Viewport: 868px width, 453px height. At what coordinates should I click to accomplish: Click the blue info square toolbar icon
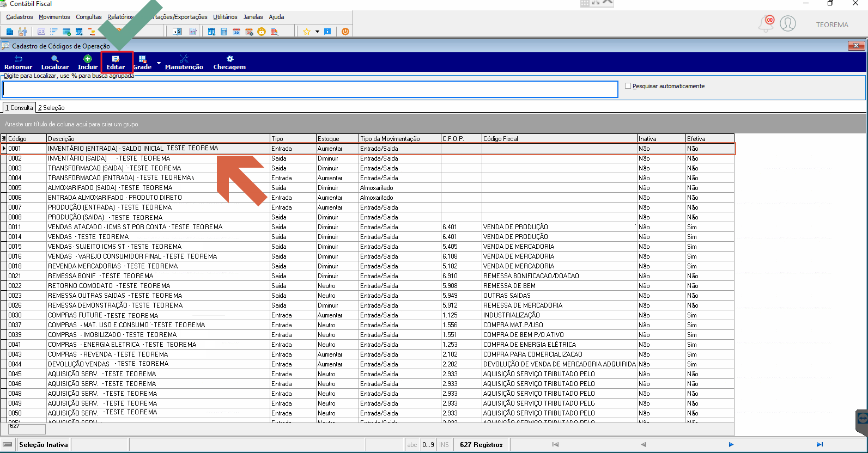click(x=327, y=32)
